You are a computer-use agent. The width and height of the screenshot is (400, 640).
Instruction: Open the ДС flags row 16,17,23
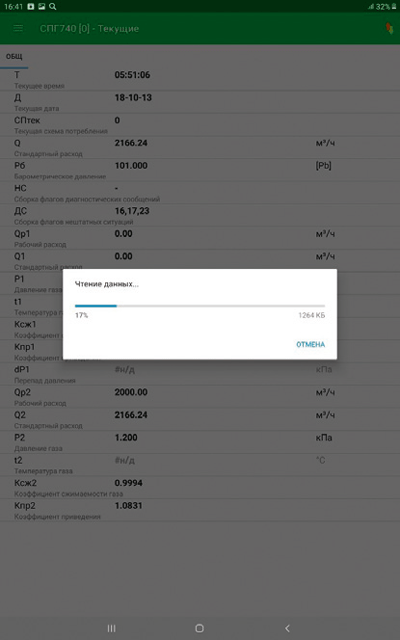(x=200, y=216)
